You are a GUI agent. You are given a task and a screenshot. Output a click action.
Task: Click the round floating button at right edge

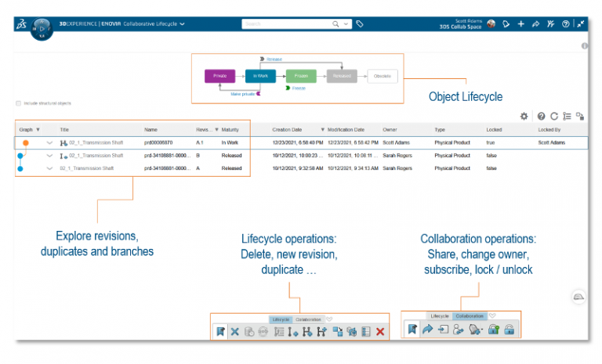(x=578, y=297)
